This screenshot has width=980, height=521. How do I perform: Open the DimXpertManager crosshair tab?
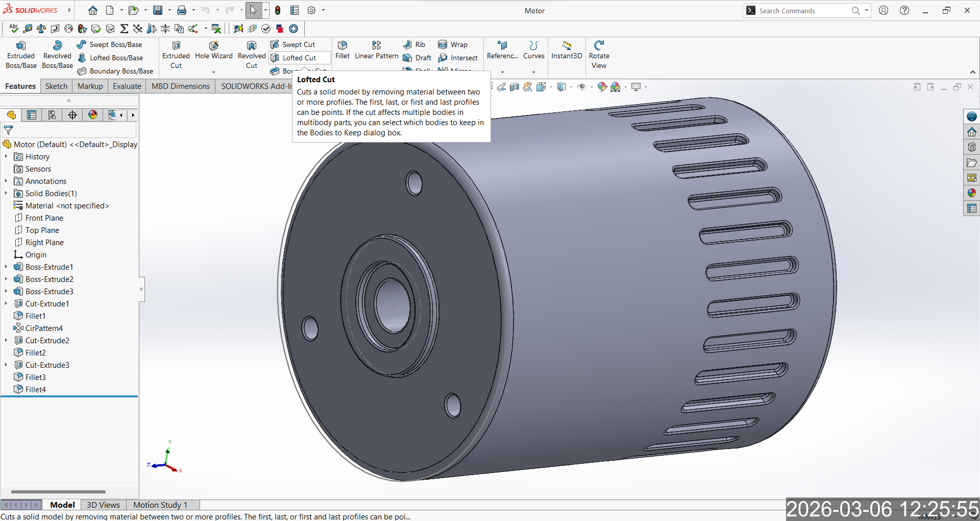click(x=72, y=115)
